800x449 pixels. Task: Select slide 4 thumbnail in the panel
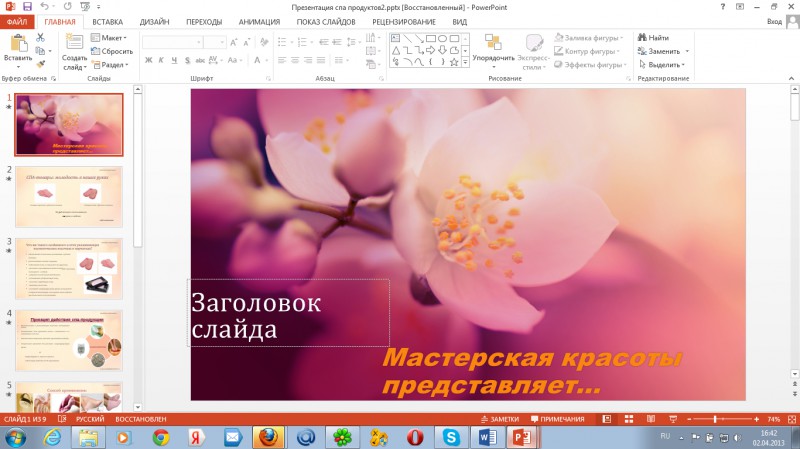click(69, 340)
